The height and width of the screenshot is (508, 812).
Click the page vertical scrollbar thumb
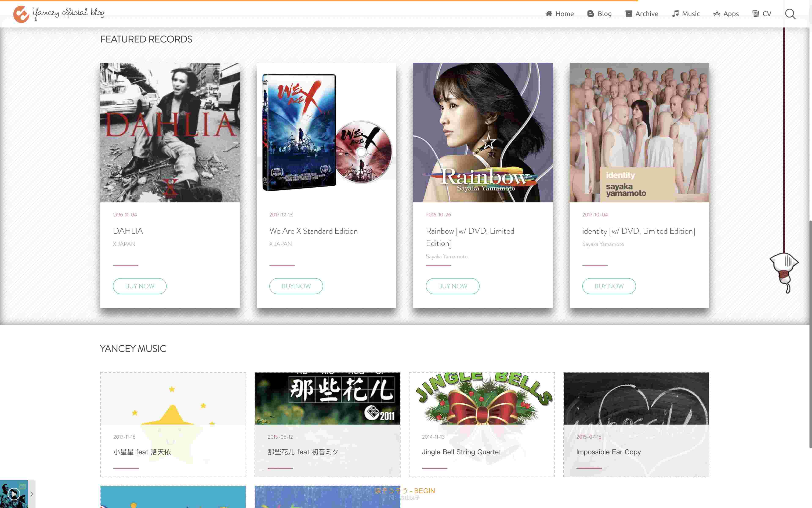point(810,334)
